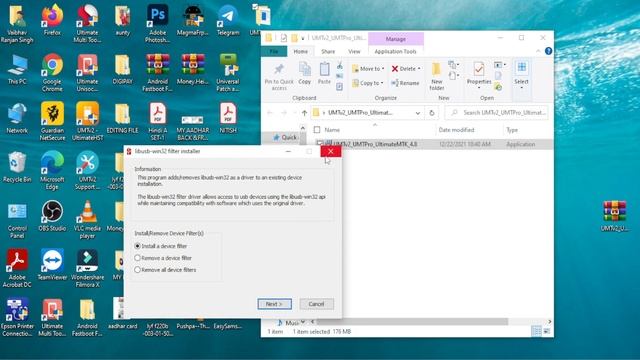Sort by Type column header

(x=512, y=130)
